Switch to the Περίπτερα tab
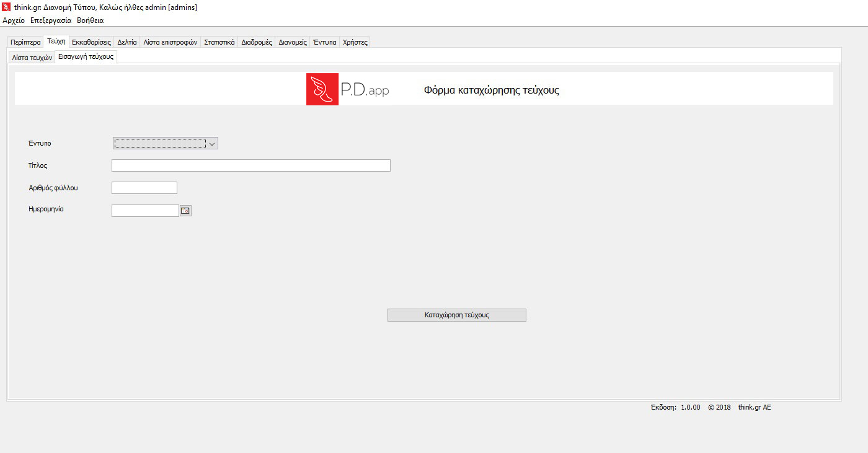 tap(25, 43)
